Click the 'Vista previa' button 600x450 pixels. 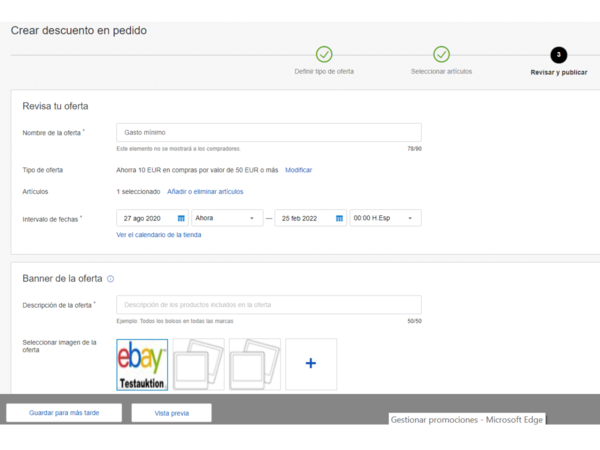171,413
